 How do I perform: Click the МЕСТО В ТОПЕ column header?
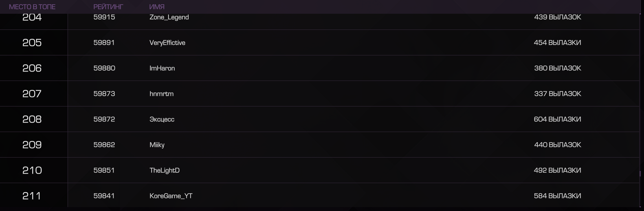[32, 7]
